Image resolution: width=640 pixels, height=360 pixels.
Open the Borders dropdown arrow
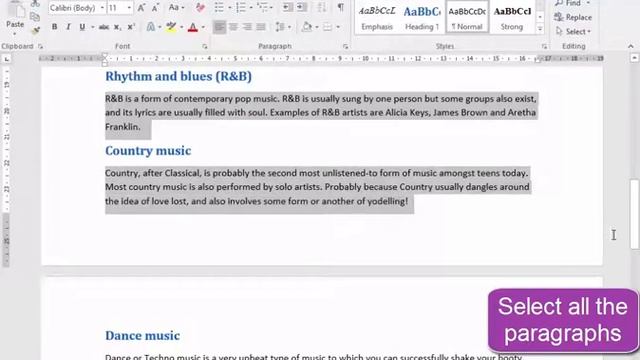click(338, 27)
